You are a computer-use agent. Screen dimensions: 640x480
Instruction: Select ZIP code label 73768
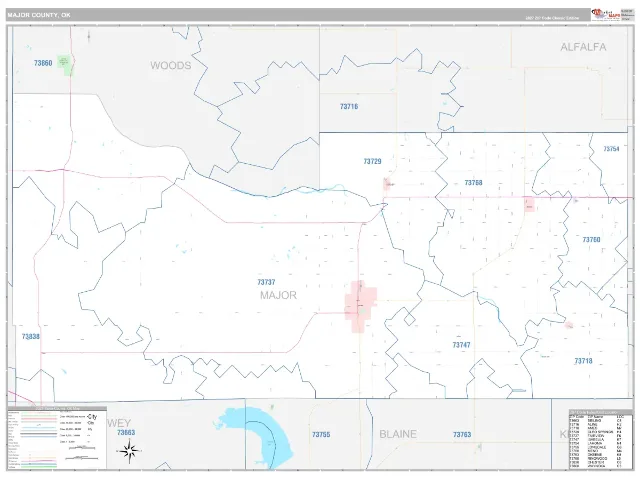pyautogui.click(x=473, y=182)
